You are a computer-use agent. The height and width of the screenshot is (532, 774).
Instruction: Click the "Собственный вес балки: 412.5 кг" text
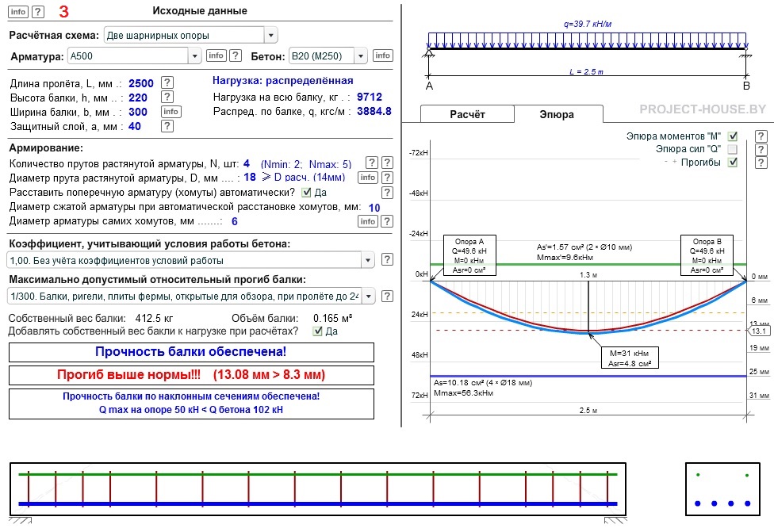91,318
